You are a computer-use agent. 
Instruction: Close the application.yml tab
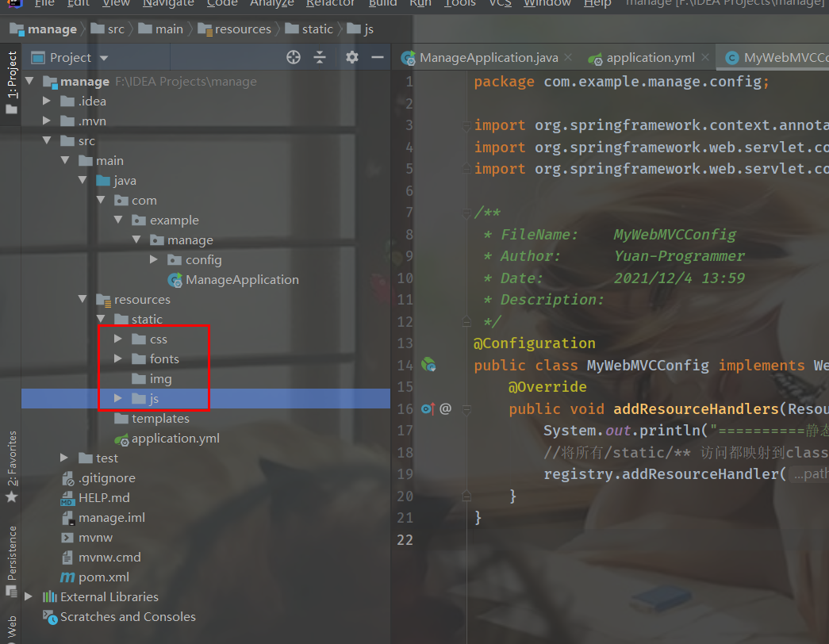coord(705,57)
